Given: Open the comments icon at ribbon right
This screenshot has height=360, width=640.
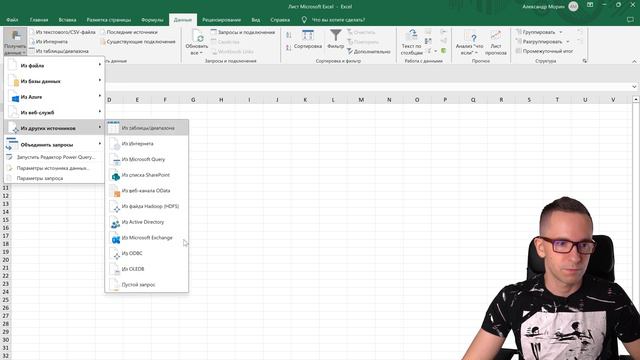Looking at the screenshot, I should point(630,20).
